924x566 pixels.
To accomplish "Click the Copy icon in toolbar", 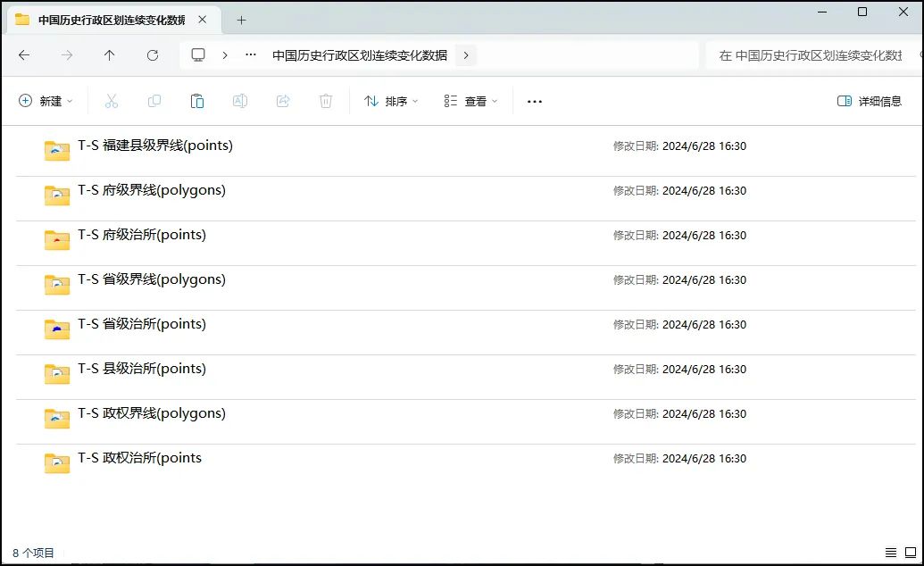I will pos(154,101).
